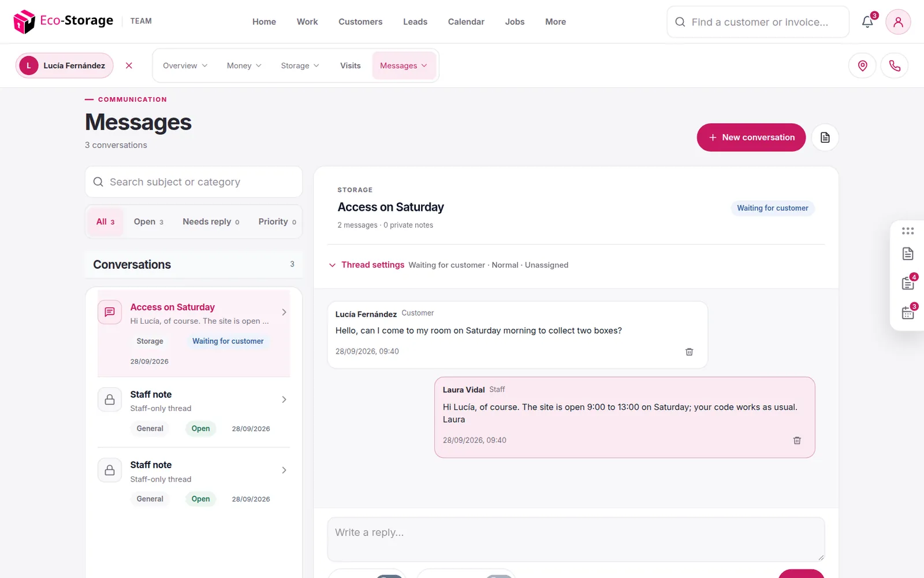Open first Staff note conversation chevron

tap(284, 399)
